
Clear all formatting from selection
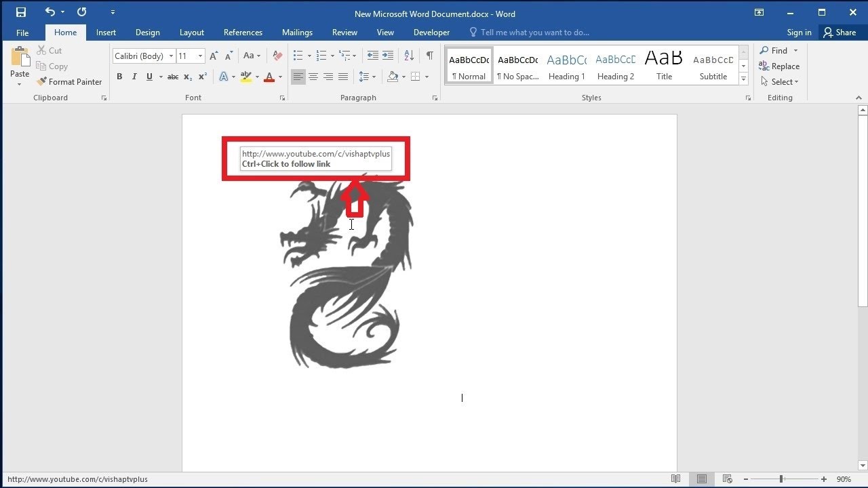(x=277, y=56)
